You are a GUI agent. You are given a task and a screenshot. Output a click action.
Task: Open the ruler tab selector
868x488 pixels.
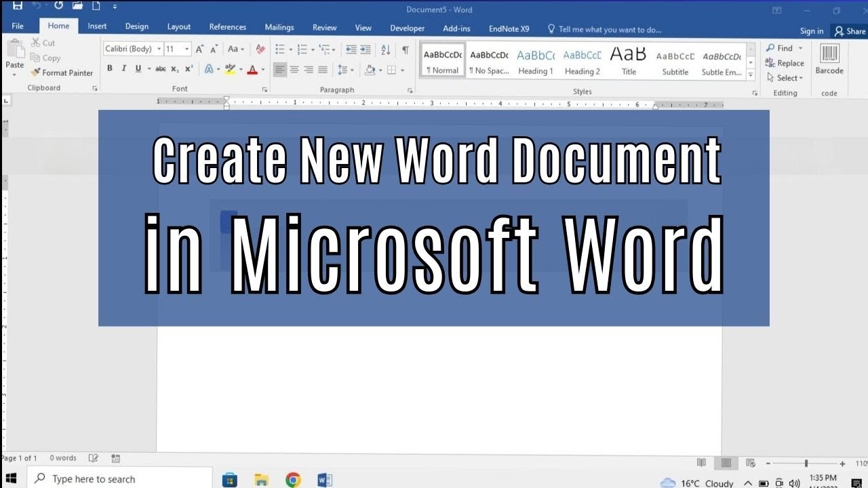pyautogui.click(x=6, y=101)
